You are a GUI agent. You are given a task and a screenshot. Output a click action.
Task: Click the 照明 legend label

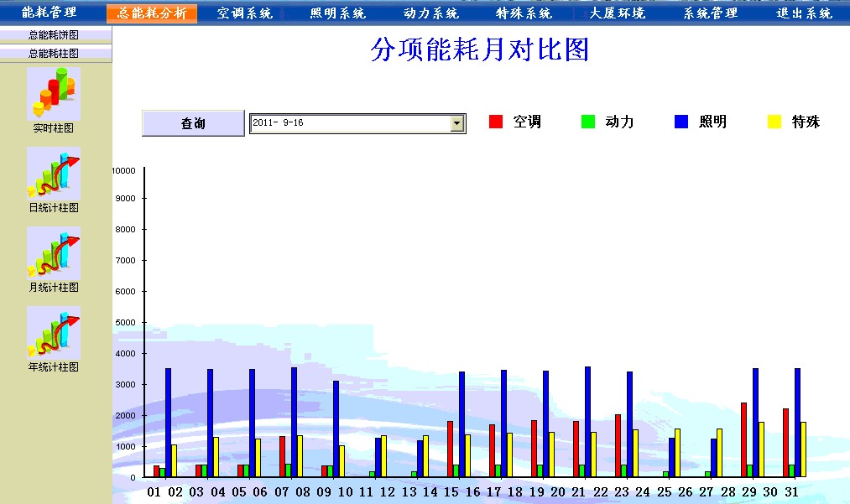[x=713, y=122]
